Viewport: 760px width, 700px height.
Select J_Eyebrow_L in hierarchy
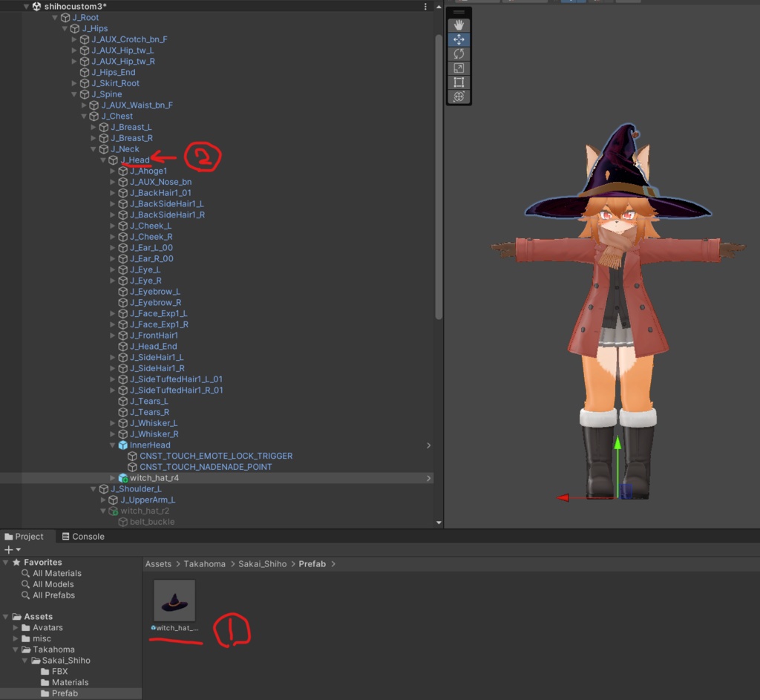(x=154, y=291)
